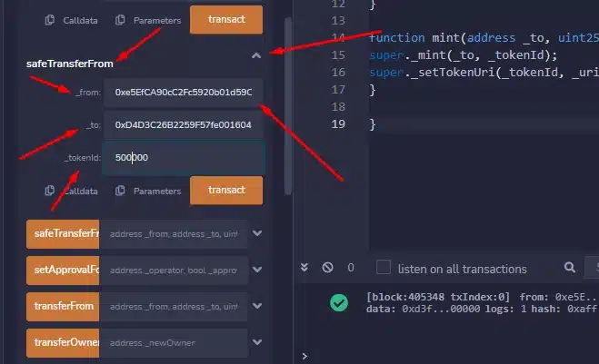This screenshot has width=599, height=364.
Task: Click the terminal search magnifier icon
Action: pos(570,267)
